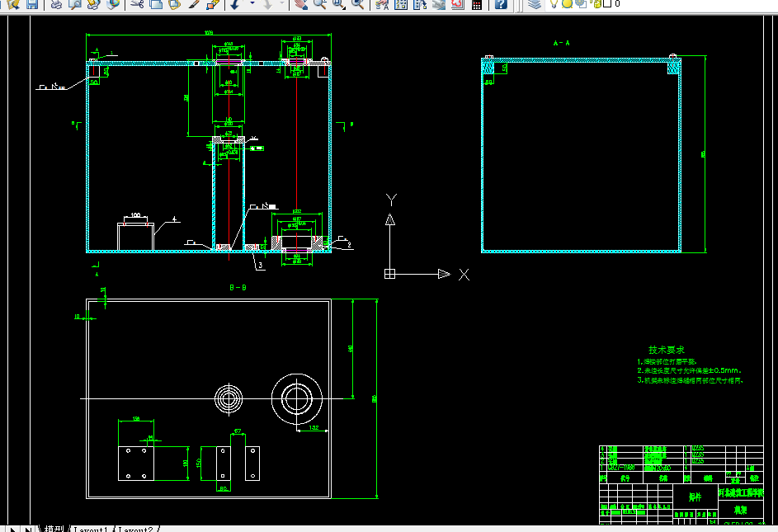Image resolution: width=778 pixels, height=532 pixels.
Task: Open the layer list showing layer 0
Action: tap(660, 4)
